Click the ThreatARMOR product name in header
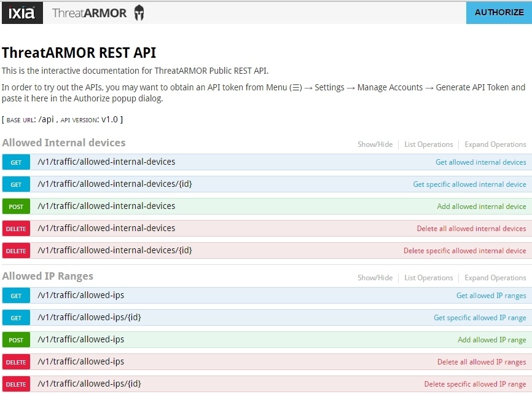This screenshot has height=394, width=532. tap(89, 13)
